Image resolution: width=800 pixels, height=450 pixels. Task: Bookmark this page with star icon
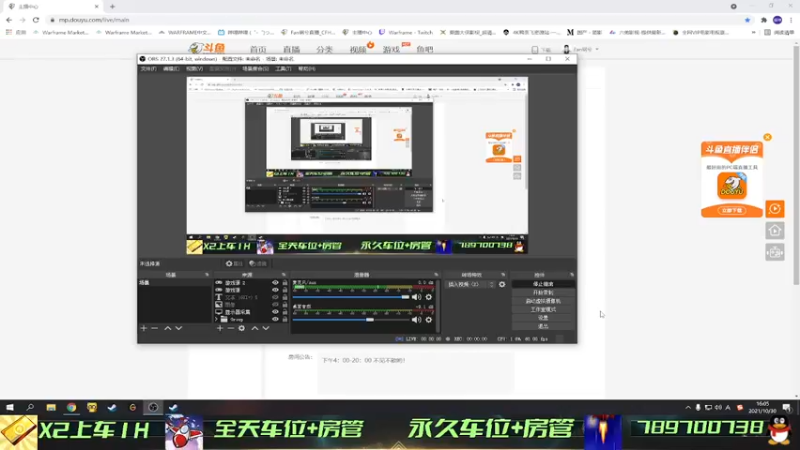tap(747, 20)
